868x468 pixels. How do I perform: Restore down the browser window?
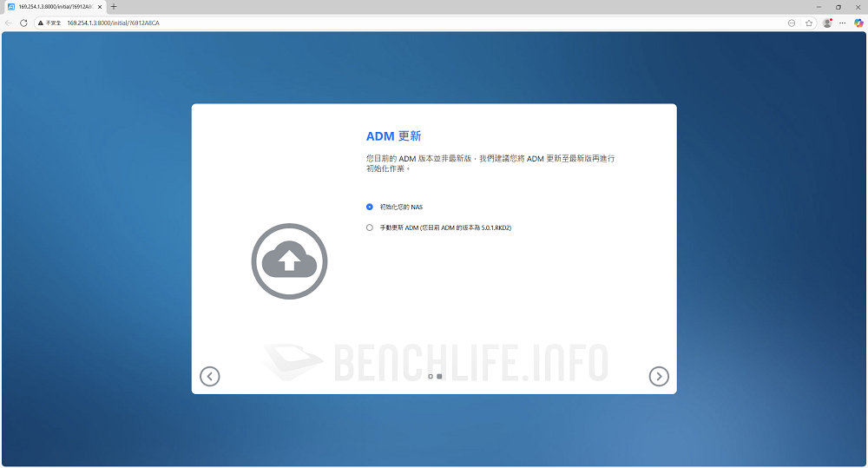click(x=838, y=6)
